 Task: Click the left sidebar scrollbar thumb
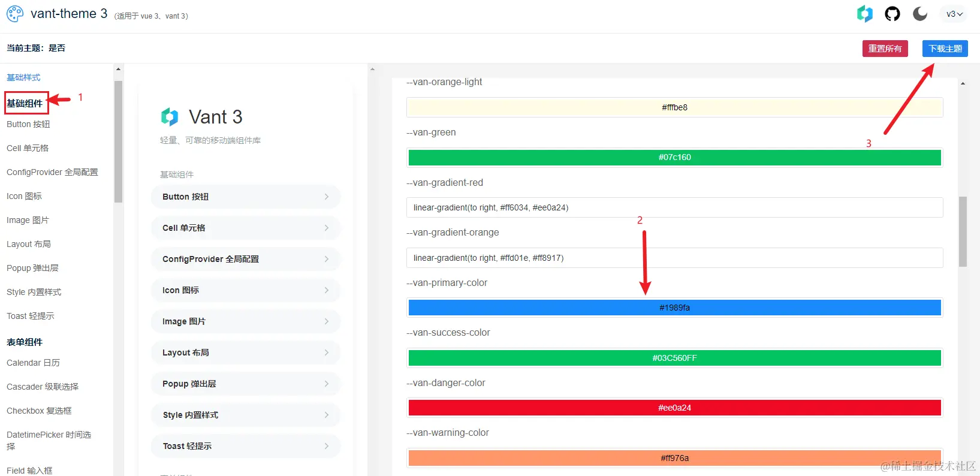click(118, 141)
